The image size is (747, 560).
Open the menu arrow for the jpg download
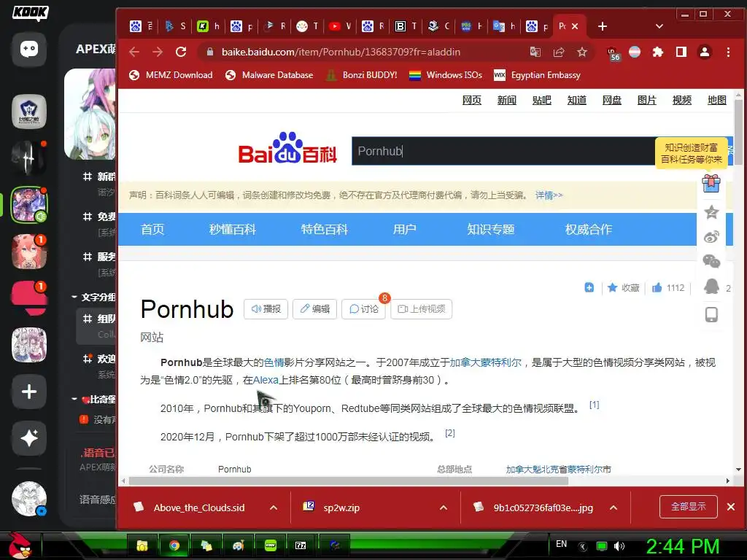coord(613,507)
